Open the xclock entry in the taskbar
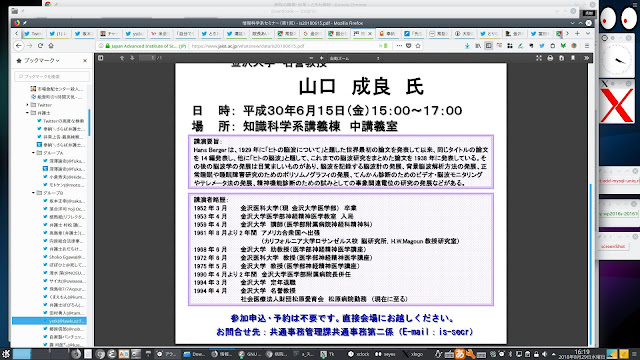 click(359, 354)
